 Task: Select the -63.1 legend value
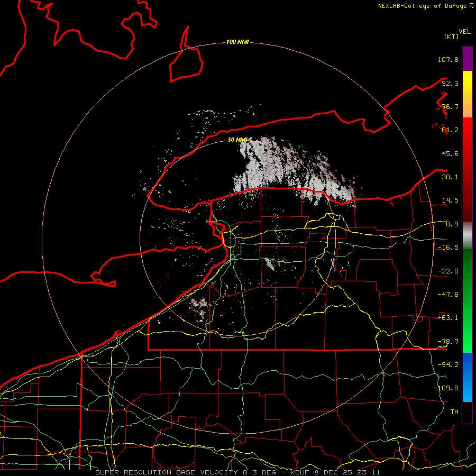click(x=448, y=318)
